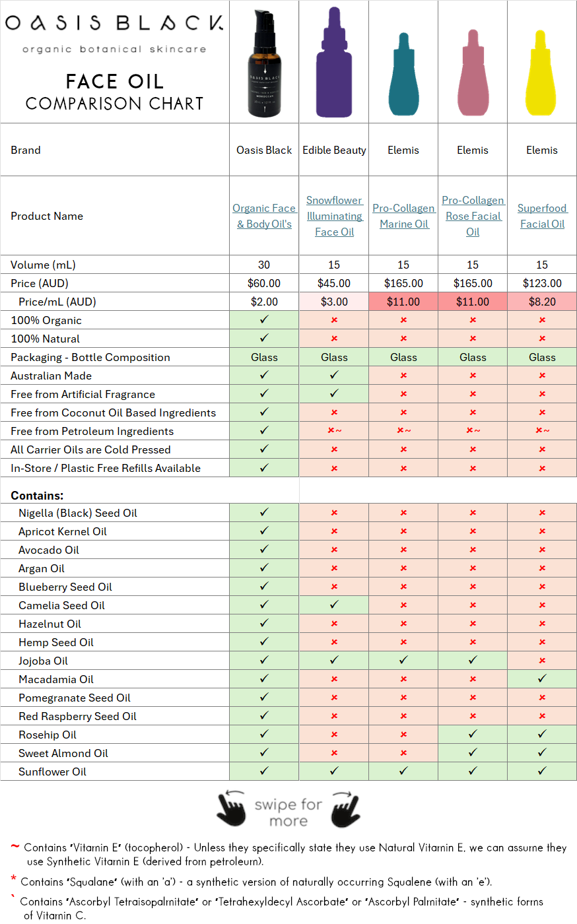Screen dimensions: 577x924
Task: Open Pro-Collagen Marine Oil link
Action: click(x=403, y=216)
